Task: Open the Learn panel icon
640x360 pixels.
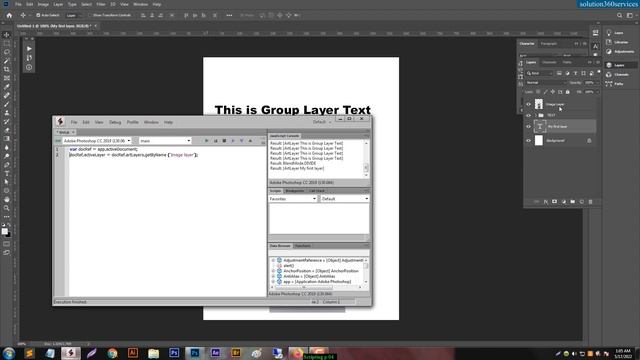Action: [609, 33]
